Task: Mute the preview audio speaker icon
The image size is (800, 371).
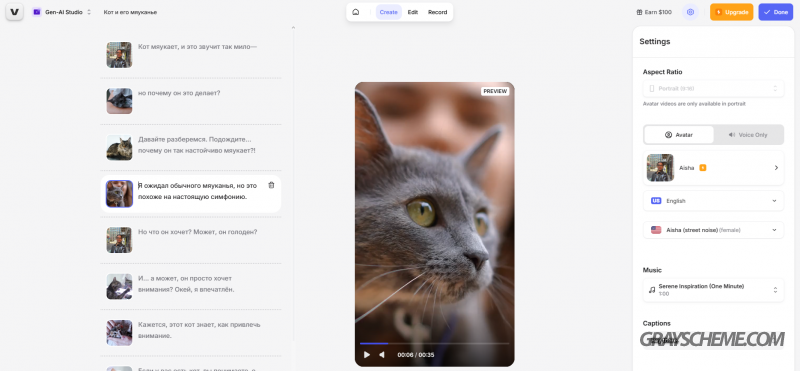Action: (x=382, y=355)
